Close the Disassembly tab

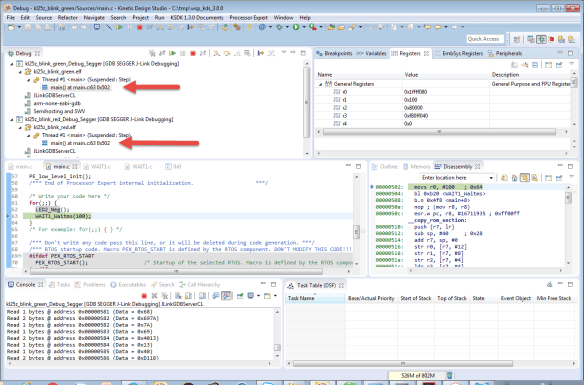tap(477, 167)
